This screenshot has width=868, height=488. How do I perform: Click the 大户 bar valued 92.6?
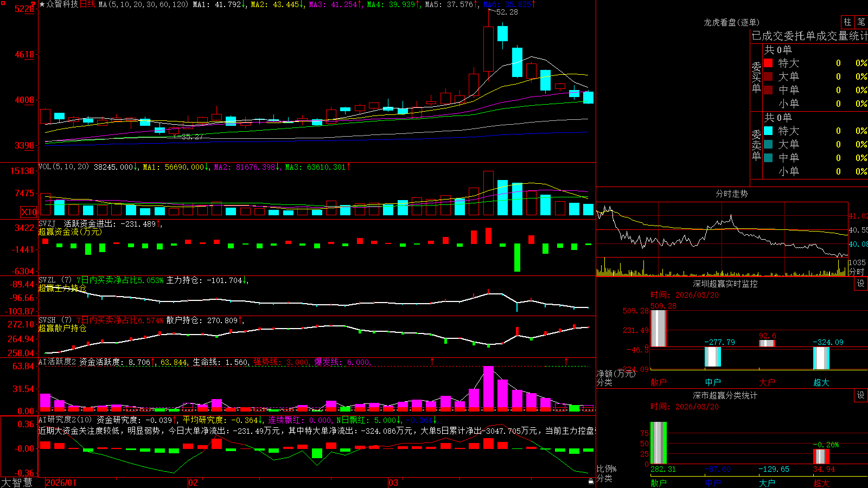(x=767, y=343)
